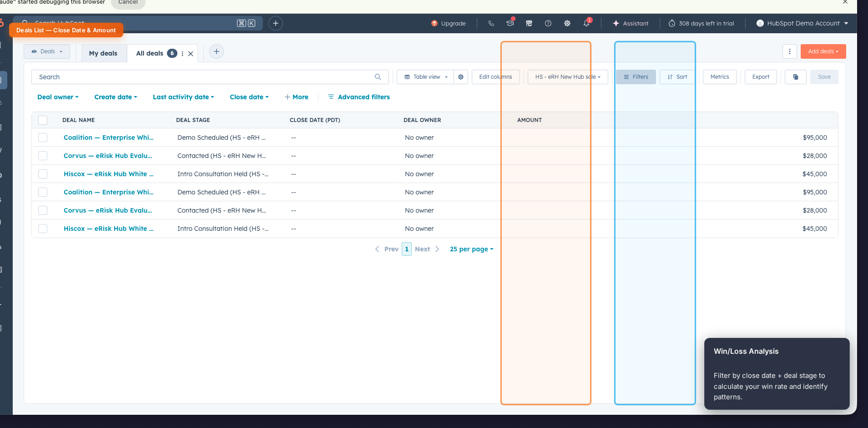Click the quick-create plus button in top bar
The width and height of the screenshot is (868, 428).
click(276, 23)
